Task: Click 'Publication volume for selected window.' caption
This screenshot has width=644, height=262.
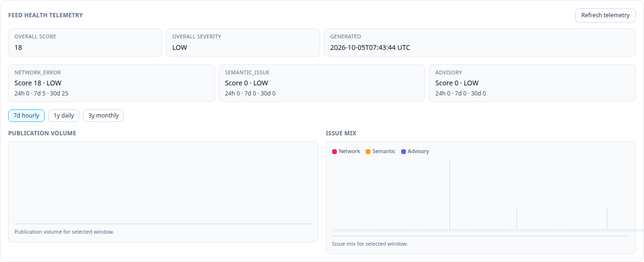Action: [x=64, y=232]
